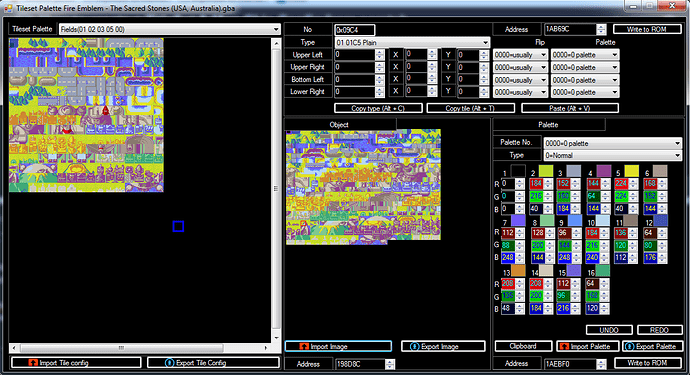This screenshot has height=375, width=690.
Task: Expand the Type 01 01C5 Plain dropdown
Action: click(x=412, y=43)
